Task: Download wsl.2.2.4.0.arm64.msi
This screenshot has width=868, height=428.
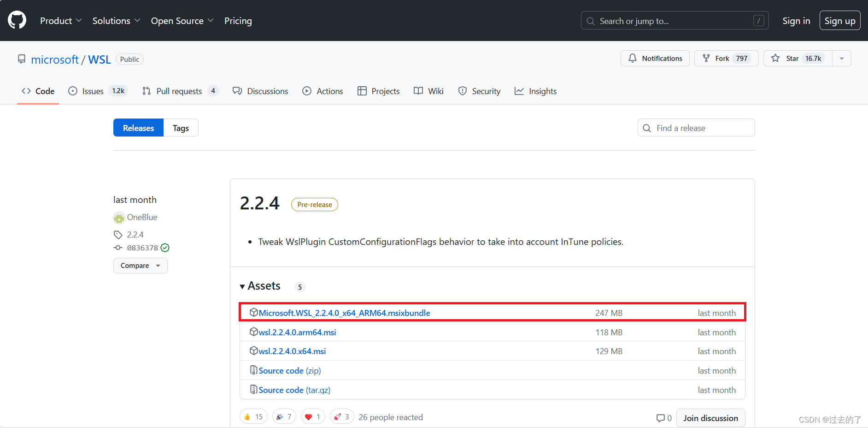Action: pos(297,332)
